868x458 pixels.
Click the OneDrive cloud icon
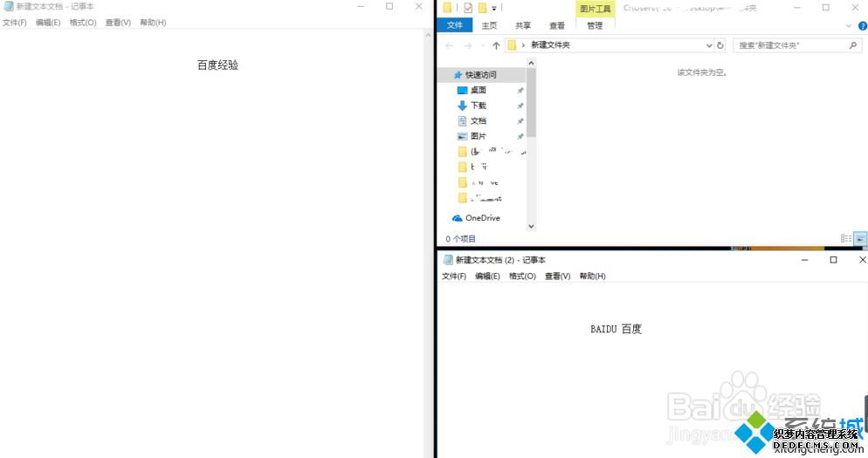coord(457,218)
